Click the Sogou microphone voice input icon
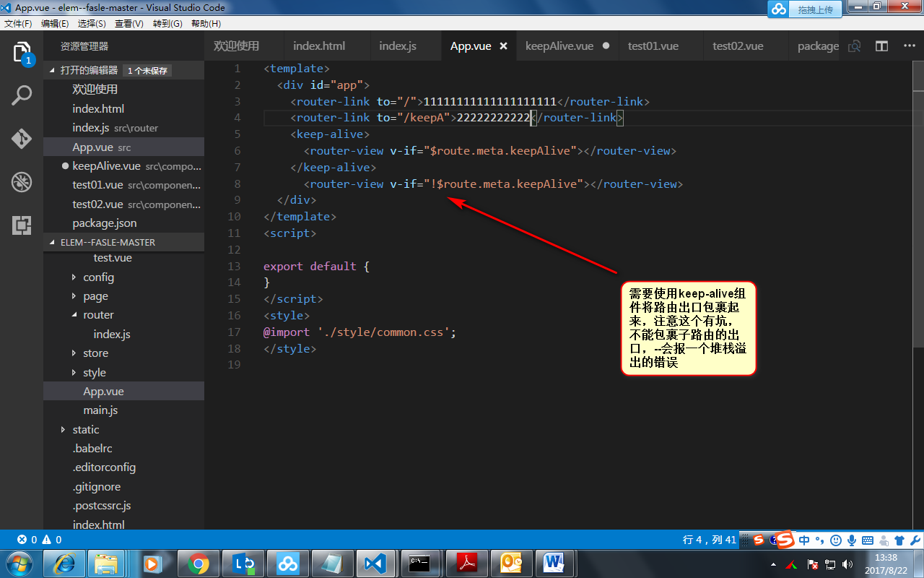 click(852, 540)
